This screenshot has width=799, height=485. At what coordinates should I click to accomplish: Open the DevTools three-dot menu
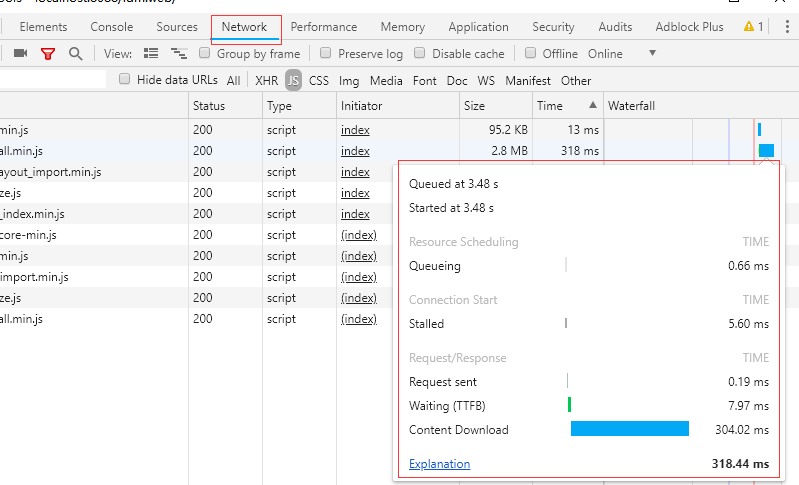point(787,26)
